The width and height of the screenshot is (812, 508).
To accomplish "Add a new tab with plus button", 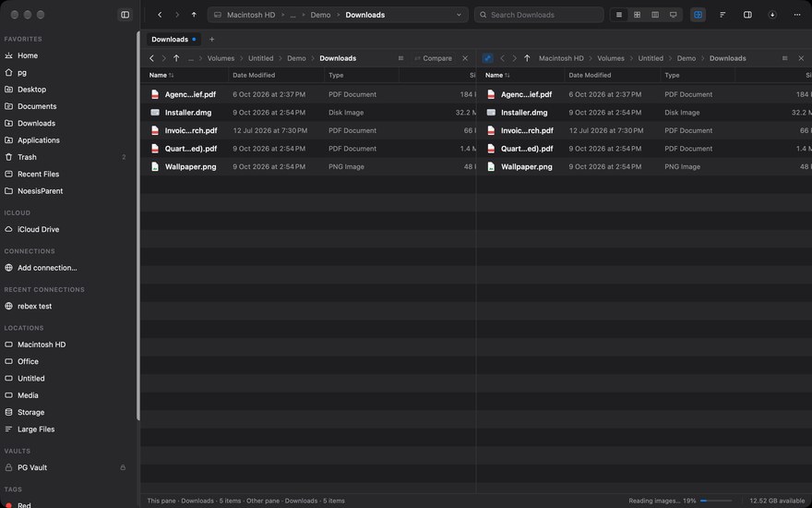I will [x=211, y=40].
